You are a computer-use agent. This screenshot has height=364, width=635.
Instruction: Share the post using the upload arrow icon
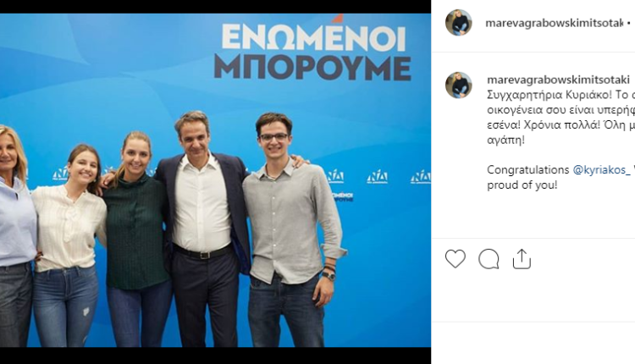[522, 259]
